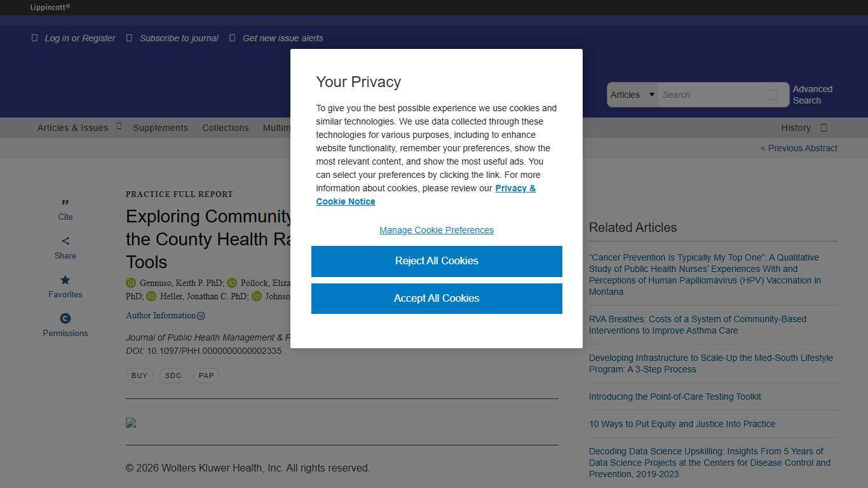The height and width of the screenshot is (488, 868).
Task: Add article to Favorites star icon
Action: 65,280
